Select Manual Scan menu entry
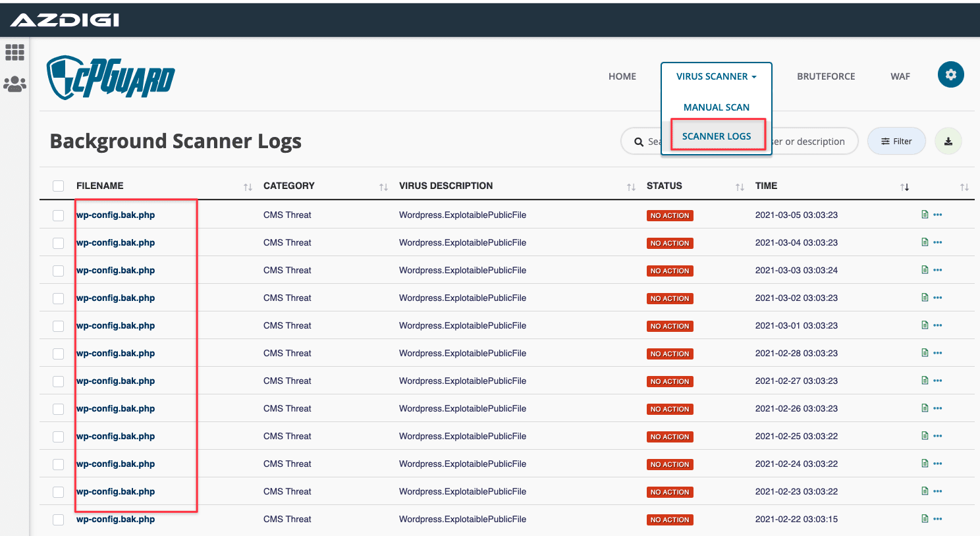980x536 pixels. tap(716, 107)
